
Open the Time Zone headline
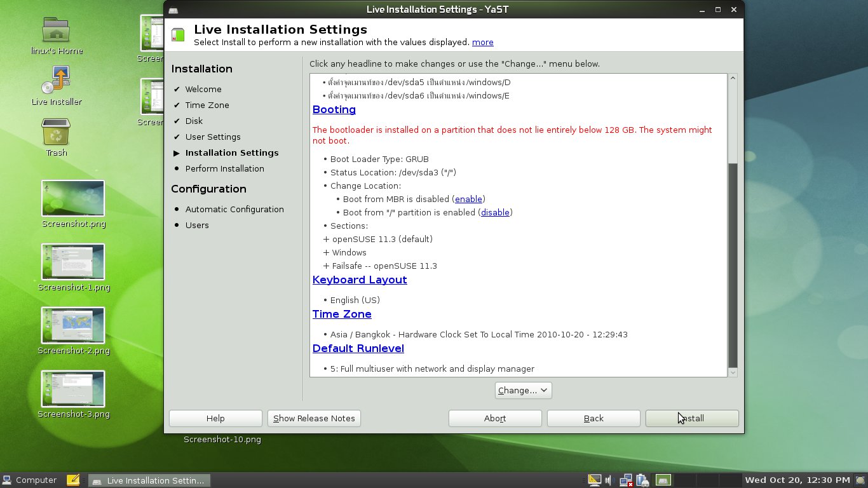pyautogui.click(x=342, y=314)
